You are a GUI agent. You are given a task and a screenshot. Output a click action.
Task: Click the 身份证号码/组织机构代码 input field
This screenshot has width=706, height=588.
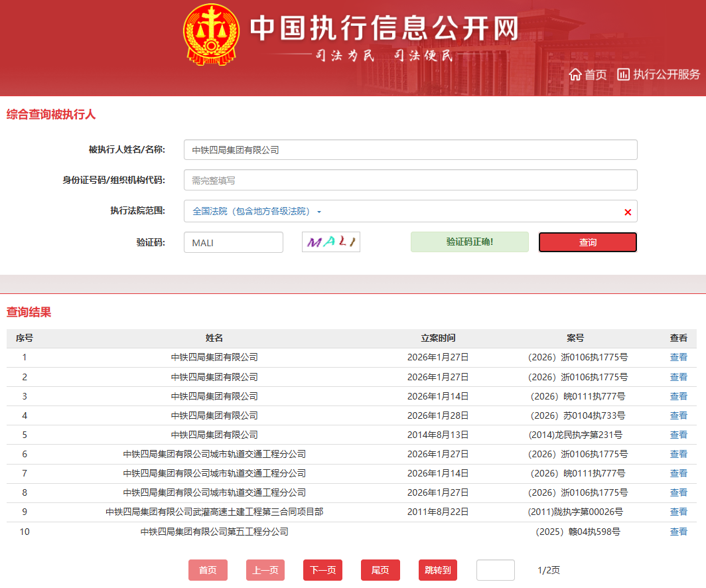coord(410,180)
